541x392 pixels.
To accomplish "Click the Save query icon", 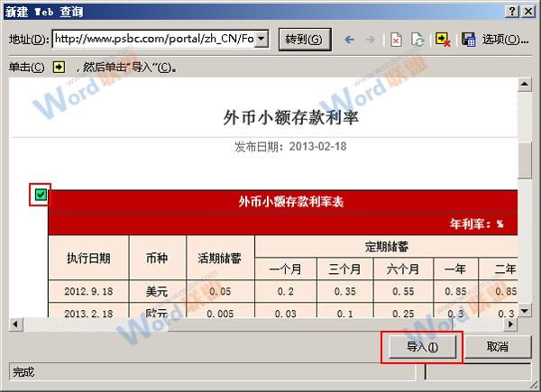I will [469, 40].
